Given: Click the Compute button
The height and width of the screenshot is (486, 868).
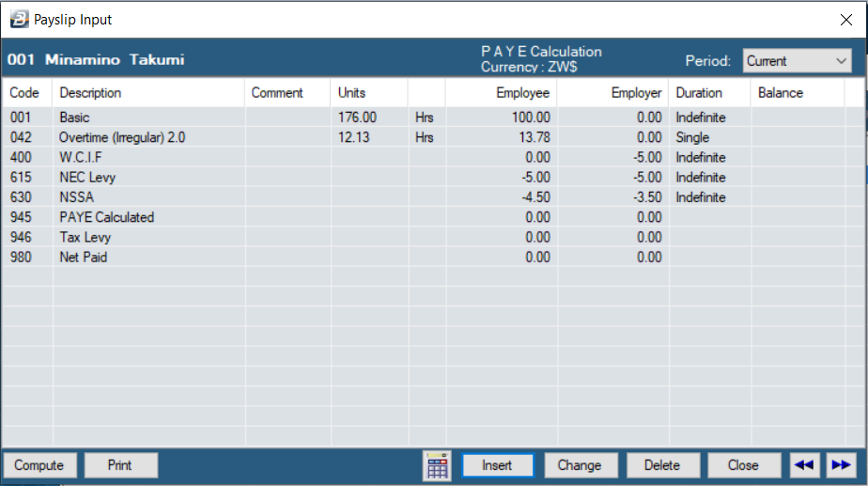Looking at the screenshot, I should 39,465.
